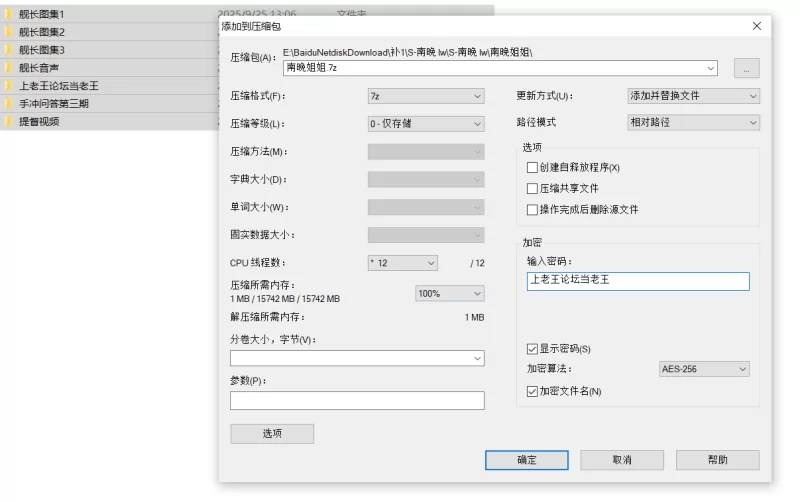Open the 压缩格式 7z dropdown
This screenshot has width=800, height=502.
[426, 96]
